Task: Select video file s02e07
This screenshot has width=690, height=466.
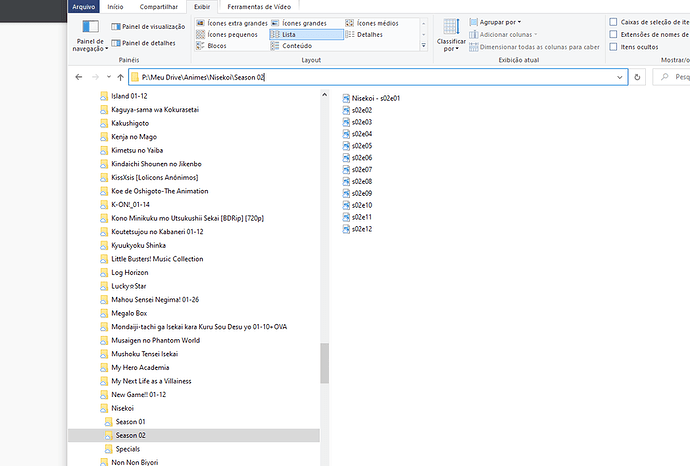Action: pyautogui.click(x=357, y=170)
